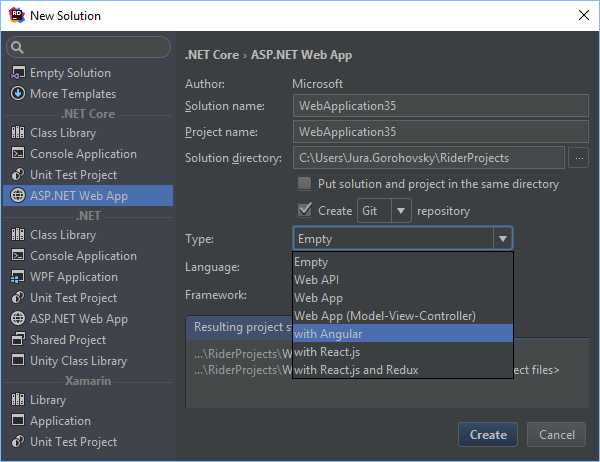The height and width of the screenshot is (462, 600).
Task: Focus the template search field
Action: 89,47
